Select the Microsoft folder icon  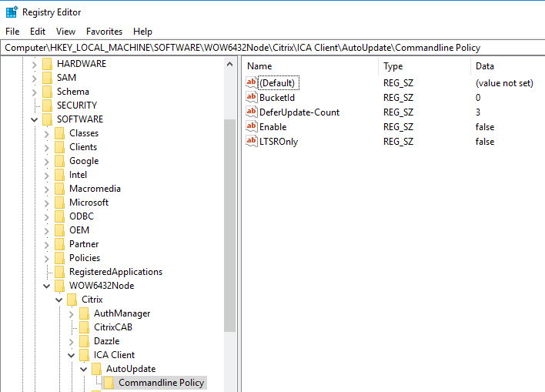pyautogui.click(x=60, y=203)
